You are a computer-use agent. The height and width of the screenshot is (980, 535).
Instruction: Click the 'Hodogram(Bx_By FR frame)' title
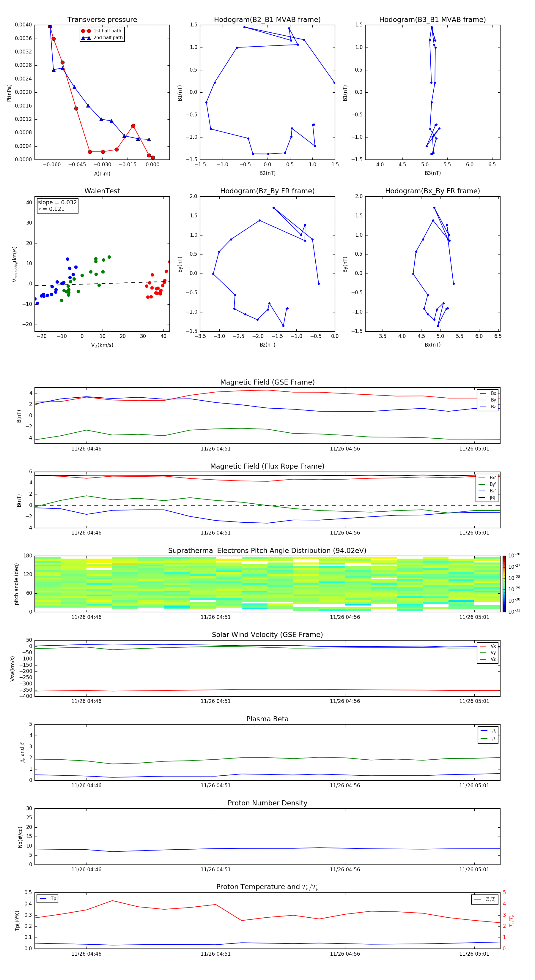(432, 191)
